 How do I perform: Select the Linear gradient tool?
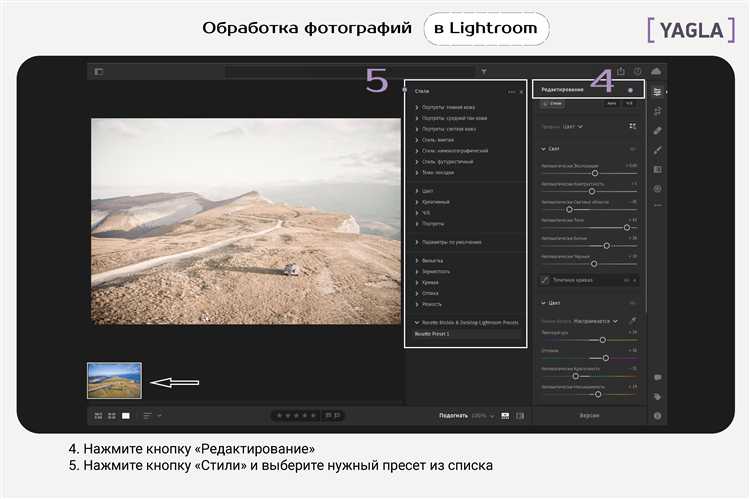point(657,169)
